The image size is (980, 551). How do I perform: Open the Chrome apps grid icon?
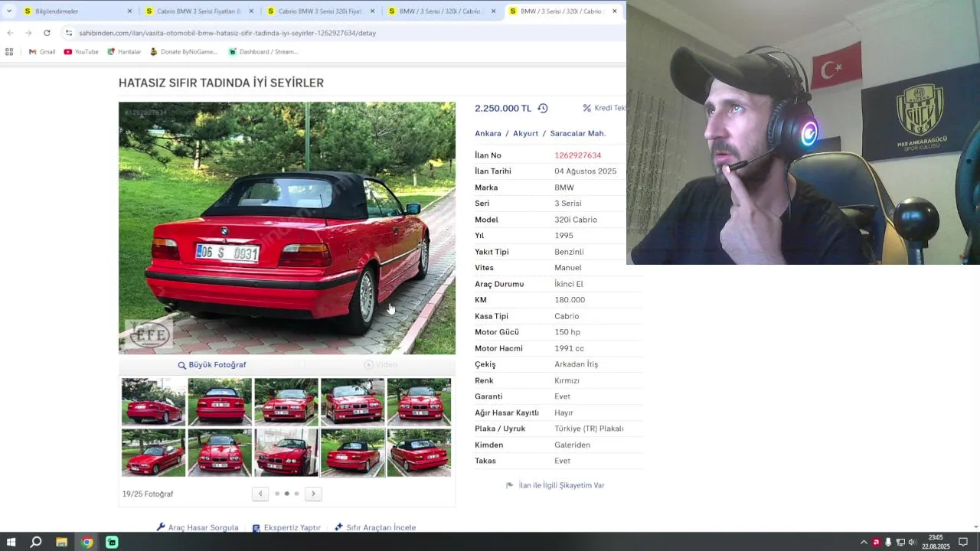(9, 52)
